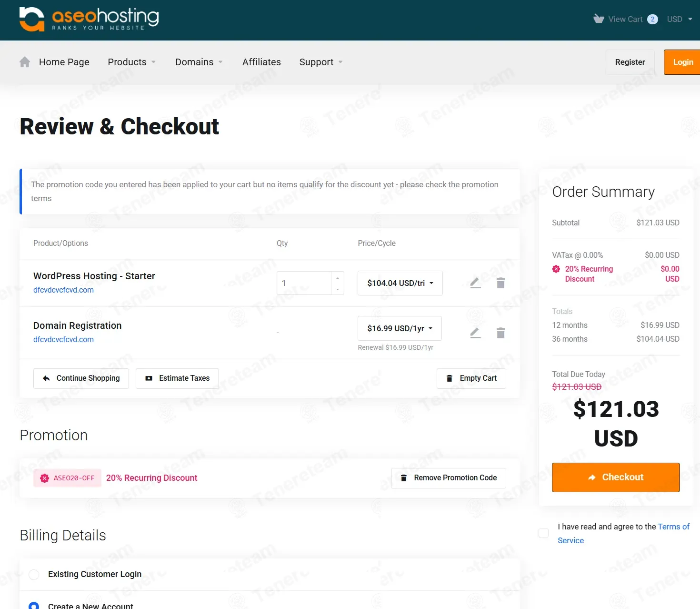
Task: Click the home icon beside Home Page
Action: point(25,62)
